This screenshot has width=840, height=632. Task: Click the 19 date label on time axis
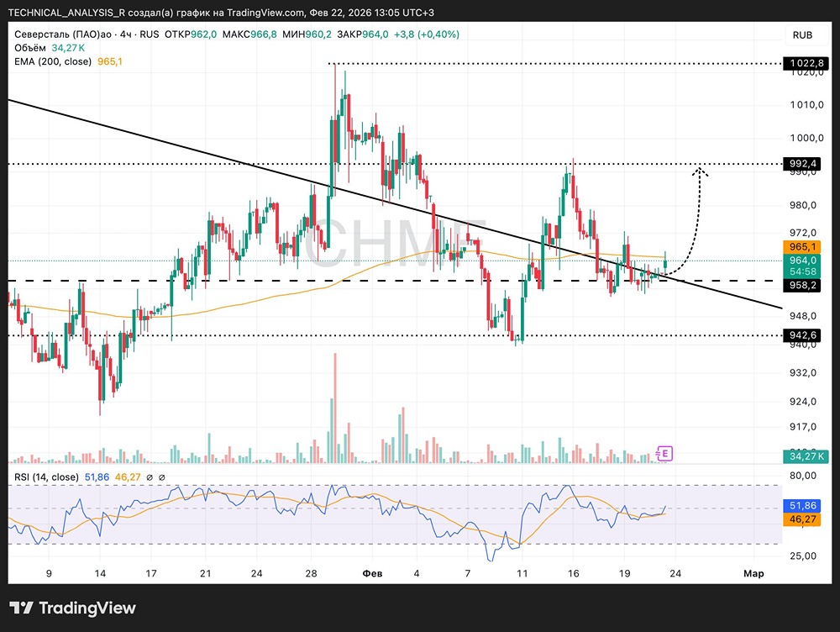pos(625,573)
